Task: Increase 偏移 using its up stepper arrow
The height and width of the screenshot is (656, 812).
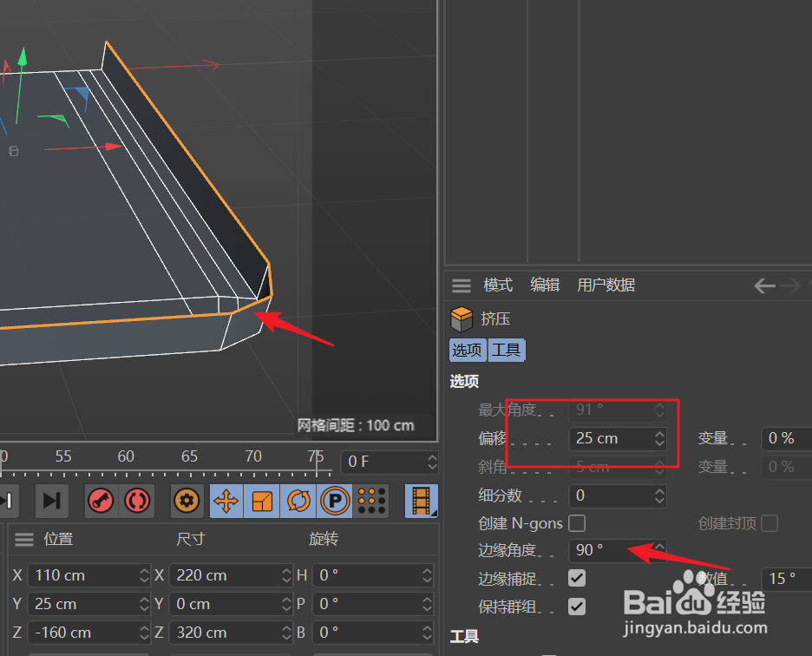Action: click(x=659, y=434)
